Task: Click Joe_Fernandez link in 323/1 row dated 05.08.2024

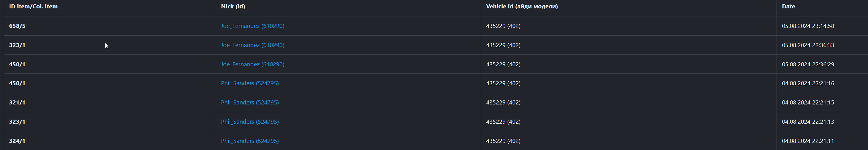Action: (252, 45)
